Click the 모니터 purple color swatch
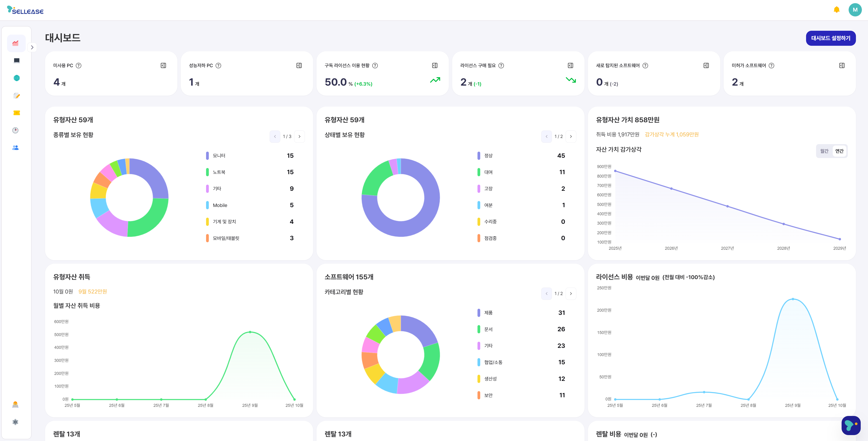 pos(208,156)
